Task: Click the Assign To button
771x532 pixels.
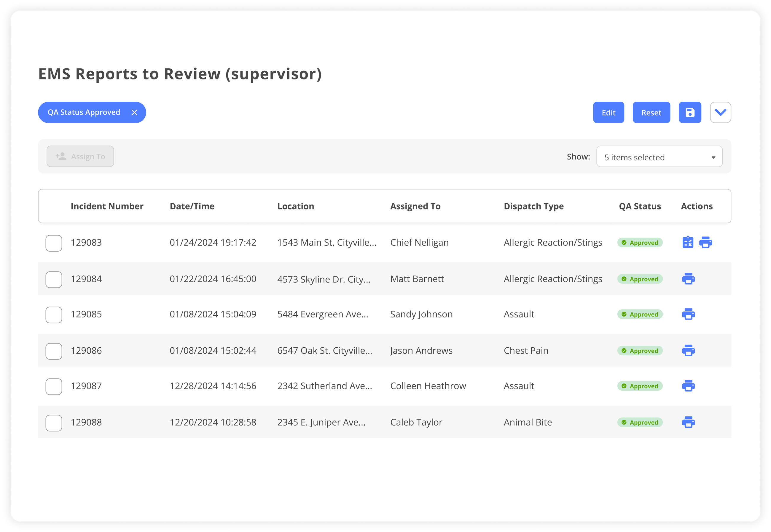Action: pos(80,156)
